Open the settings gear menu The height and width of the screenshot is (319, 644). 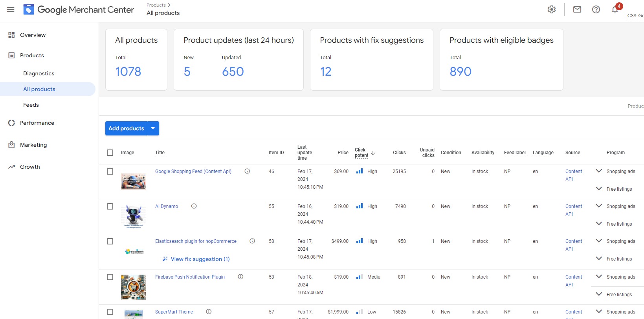tap(552, 9)
